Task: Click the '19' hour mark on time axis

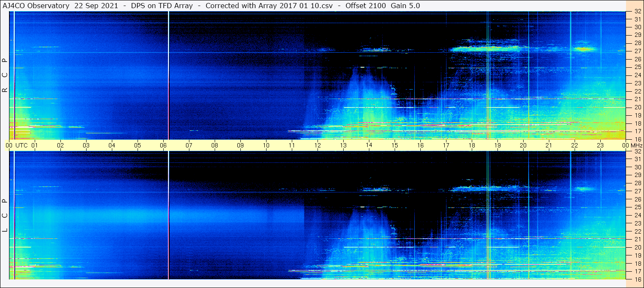Action: point(497,145)
